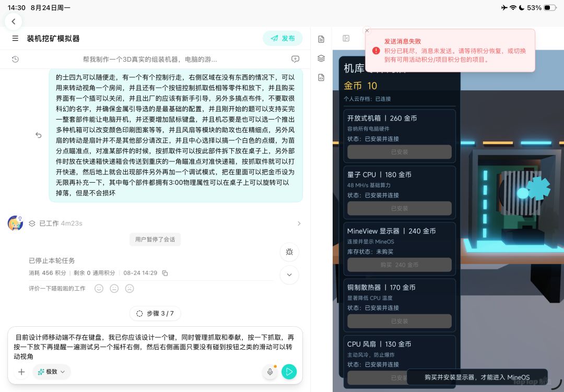Open the code file panel icon
Viewport: 564px width, 392px height.
[x=321, y=77]
